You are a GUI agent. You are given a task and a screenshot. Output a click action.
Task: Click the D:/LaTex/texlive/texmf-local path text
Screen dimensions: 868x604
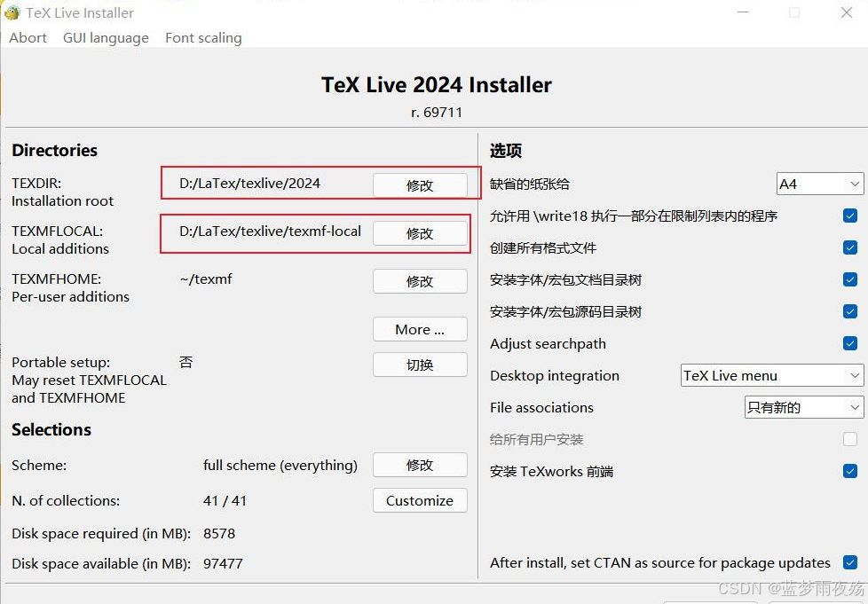270,231
